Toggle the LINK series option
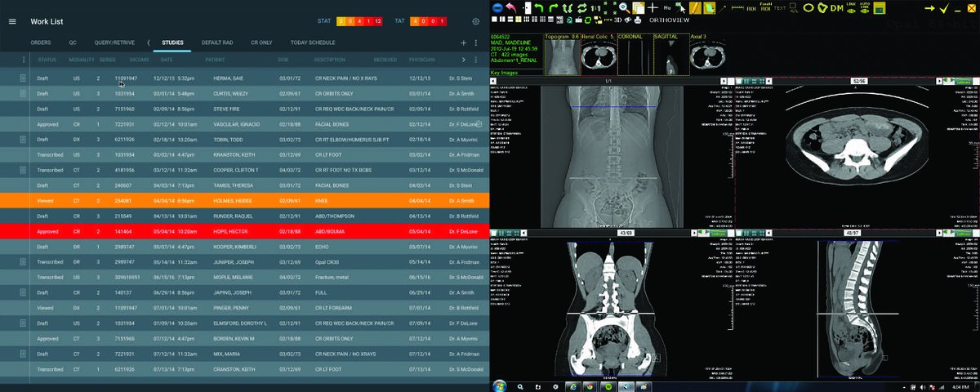The image size is (980, 392). [851, 7]
